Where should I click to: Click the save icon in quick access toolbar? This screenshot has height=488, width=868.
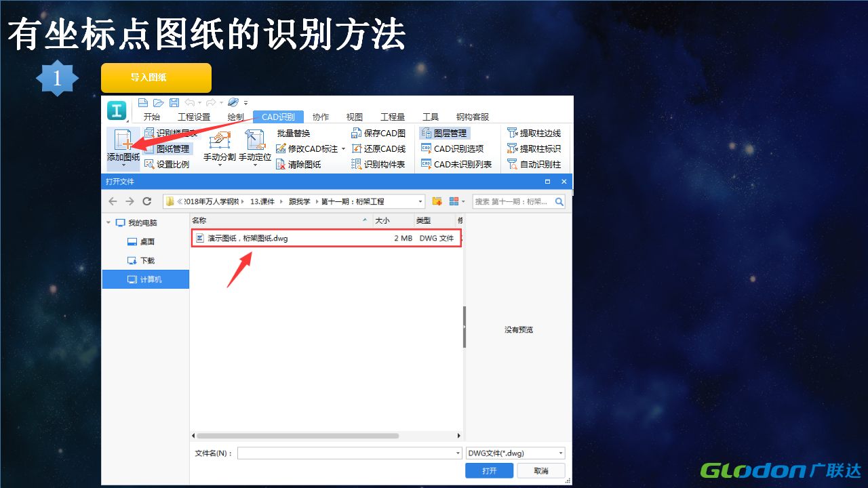coord(174,102)
